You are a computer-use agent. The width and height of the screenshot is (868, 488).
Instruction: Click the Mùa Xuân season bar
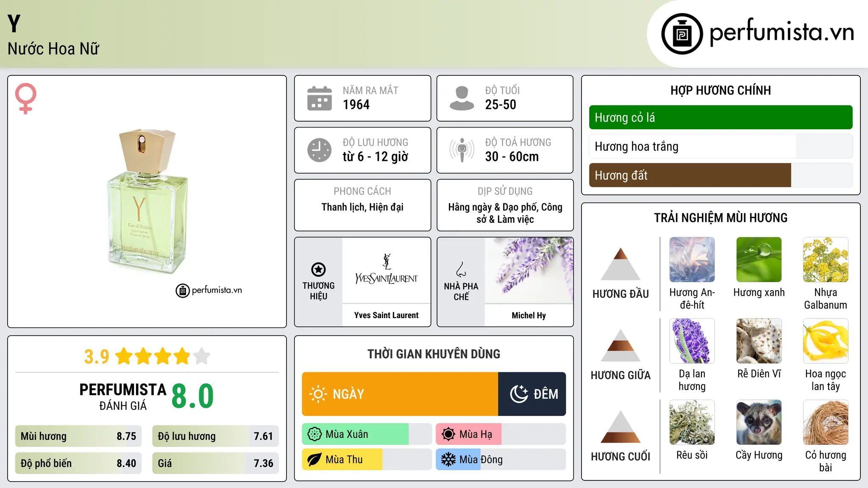pyautogui.click(x=367, y=434)
